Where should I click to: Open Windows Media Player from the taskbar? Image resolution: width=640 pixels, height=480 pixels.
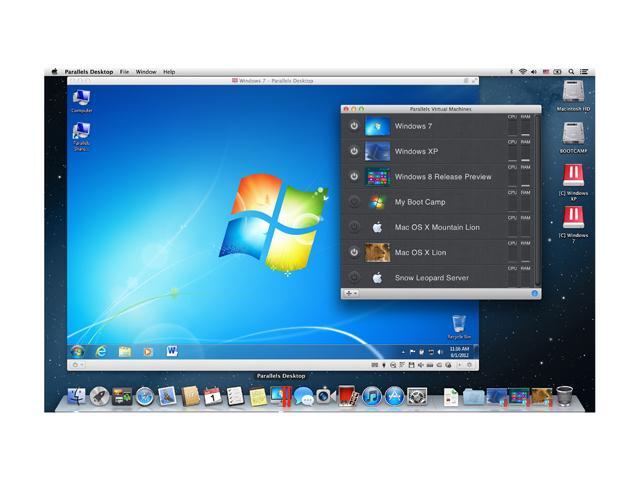[x=148, y=351]
